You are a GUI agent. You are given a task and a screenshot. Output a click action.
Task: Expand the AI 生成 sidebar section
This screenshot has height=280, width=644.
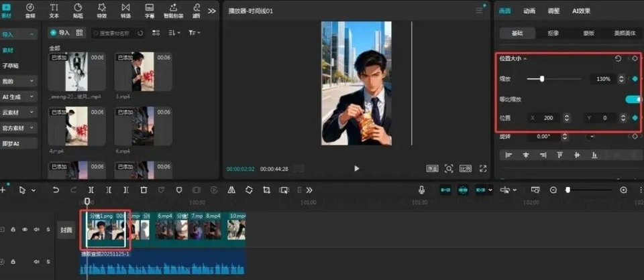click(32, 96)
